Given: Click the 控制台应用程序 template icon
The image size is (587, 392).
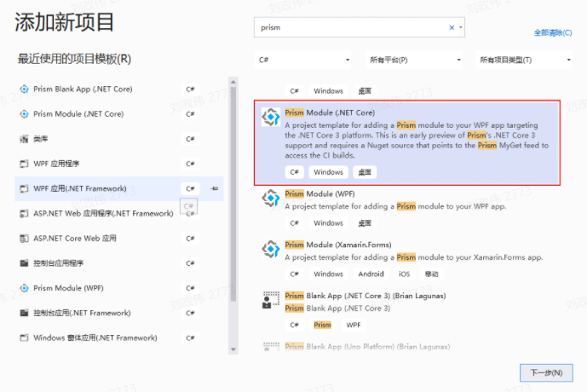Looking at the screenshot, I should 24,263.
